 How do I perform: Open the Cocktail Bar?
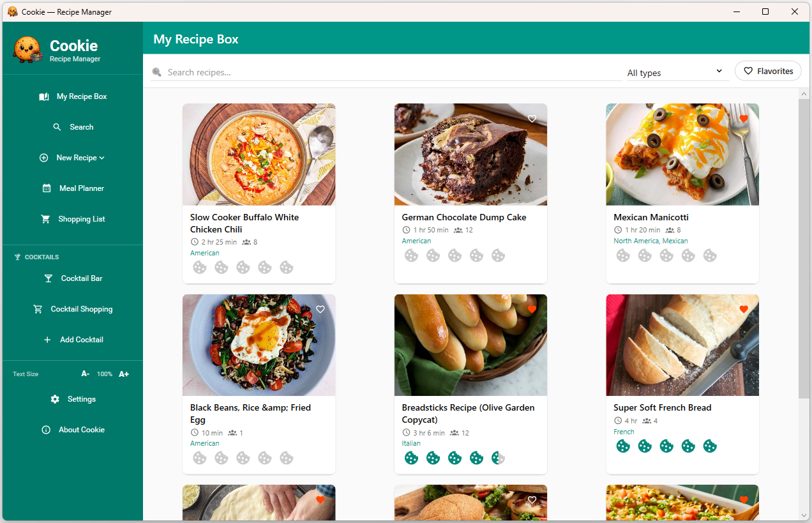[x=73, y=278]
